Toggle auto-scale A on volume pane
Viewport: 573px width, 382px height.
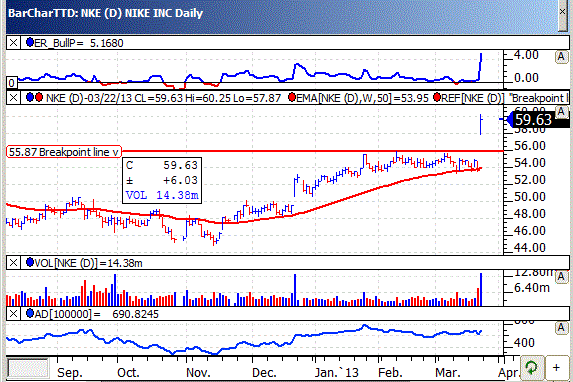[561, 277]
